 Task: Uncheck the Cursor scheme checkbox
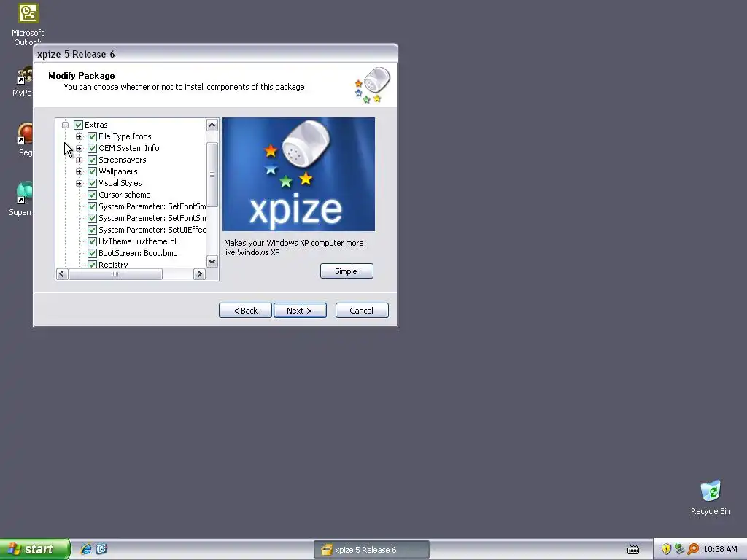pos(93,195)
